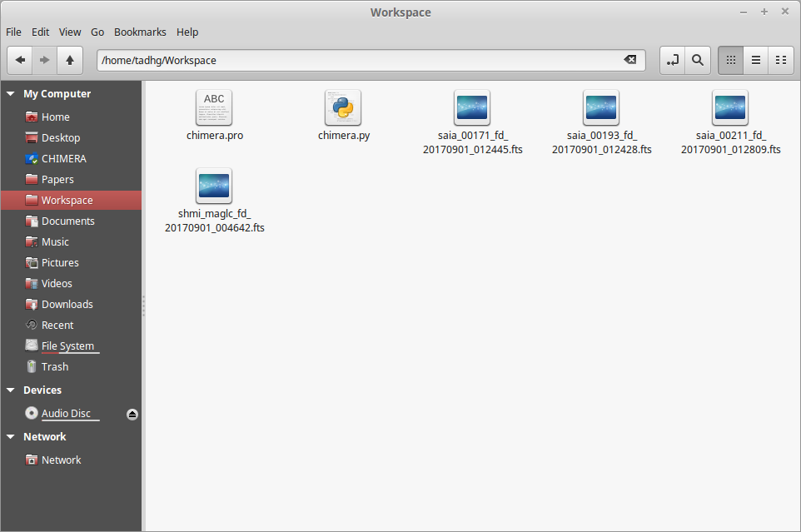Select saia_00193_fd_20170901_012428.fts image icon
The width and height of the screenshot is (801, 532).
601,107
